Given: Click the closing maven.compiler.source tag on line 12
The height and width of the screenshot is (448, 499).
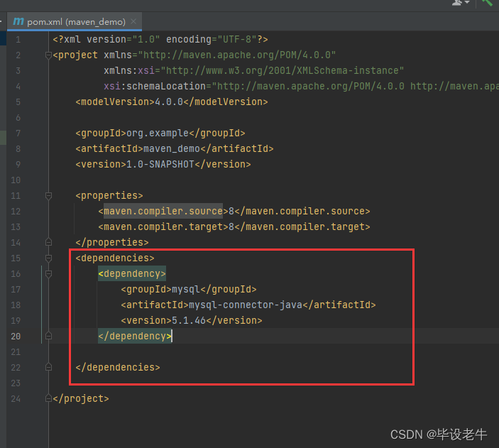Looking at the screenshot, I should 302,211.
